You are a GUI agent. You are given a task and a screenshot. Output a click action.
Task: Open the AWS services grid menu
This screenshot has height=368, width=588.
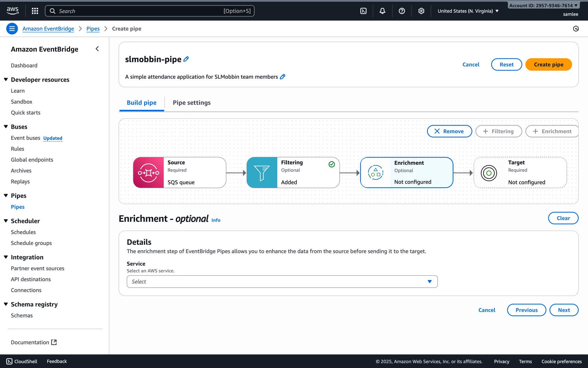[x=35, y=11]
